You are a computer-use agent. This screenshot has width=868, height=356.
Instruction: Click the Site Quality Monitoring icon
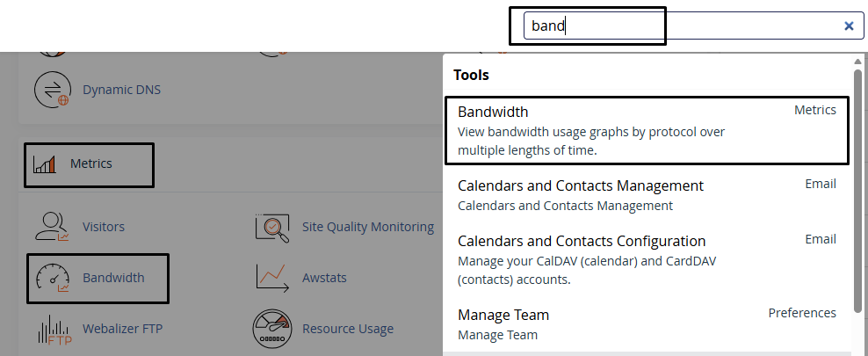[271, 227]
